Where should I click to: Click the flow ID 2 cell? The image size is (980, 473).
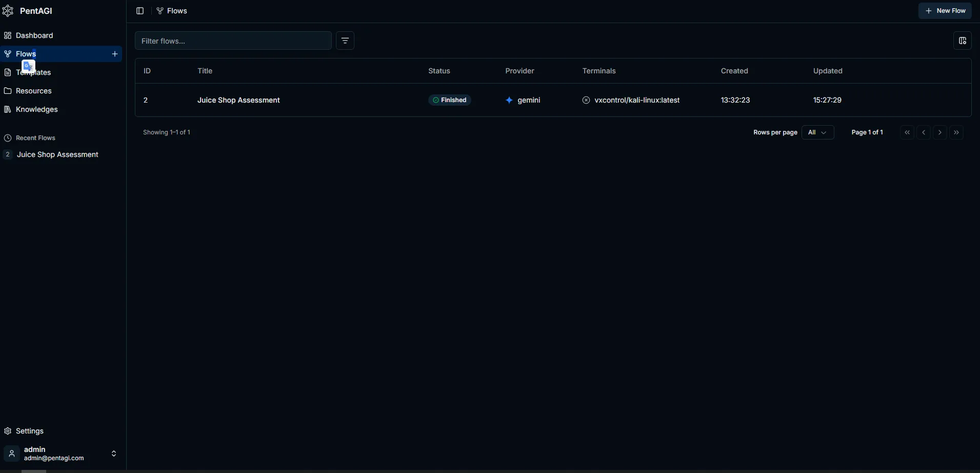[146, 100]
